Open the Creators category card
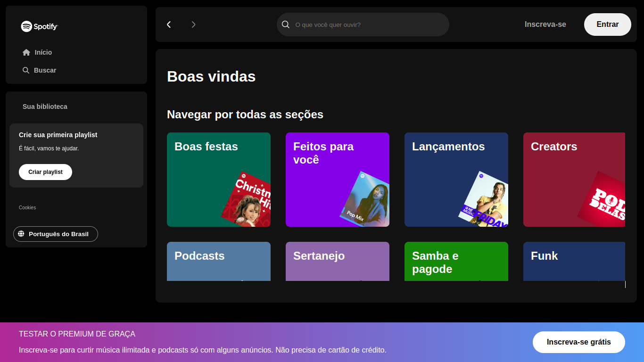The height and width of the screenshot is (362, 644). pos(574,180)
